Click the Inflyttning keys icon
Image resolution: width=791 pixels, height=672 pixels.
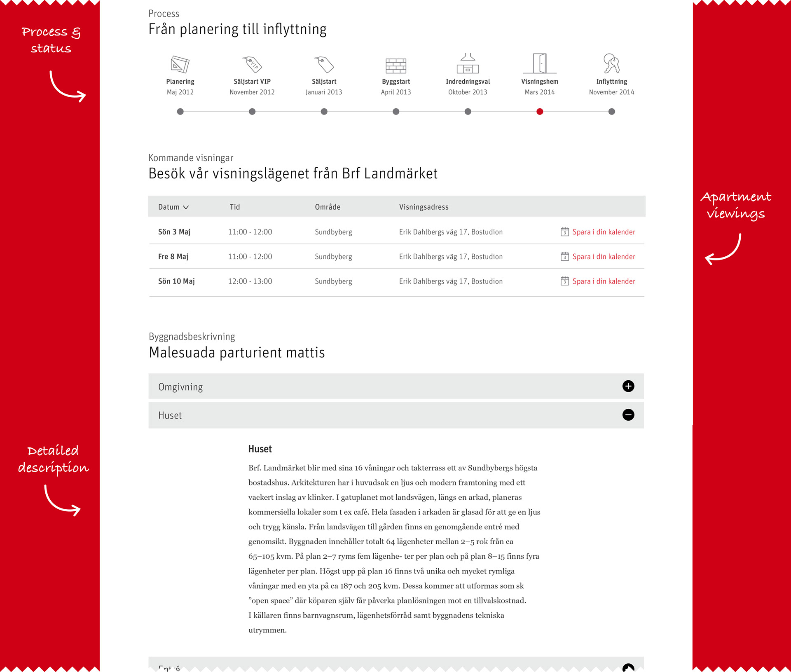(x=611, y=63)
